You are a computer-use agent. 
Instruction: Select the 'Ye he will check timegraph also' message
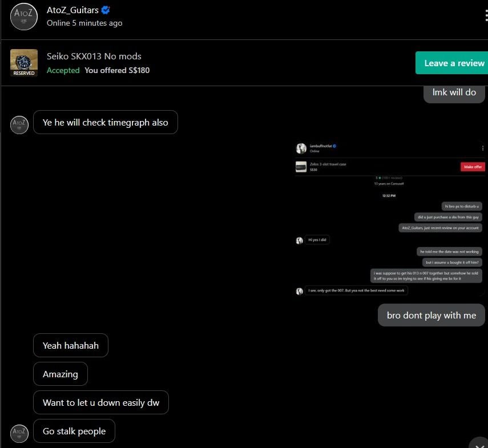(x=106, y=122)
